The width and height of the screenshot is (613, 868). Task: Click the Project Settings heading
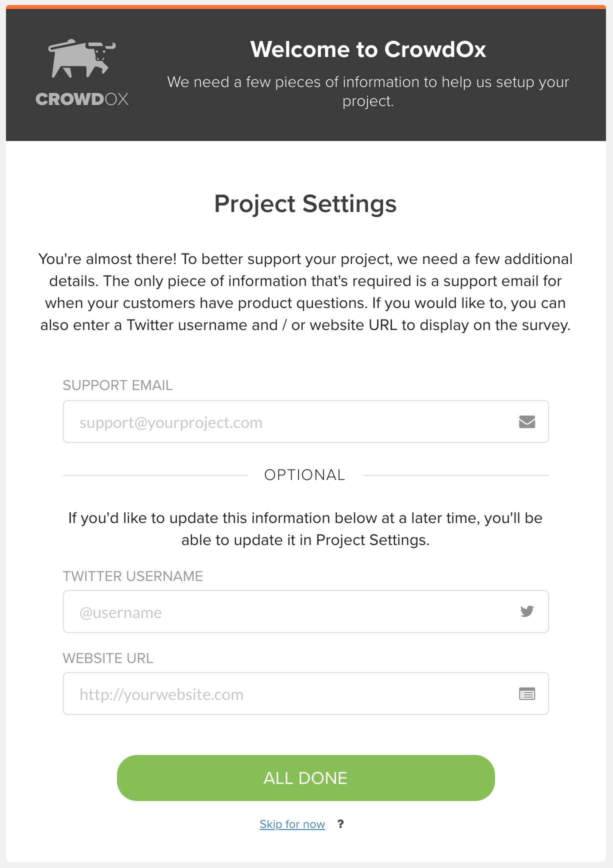(305, 204)
